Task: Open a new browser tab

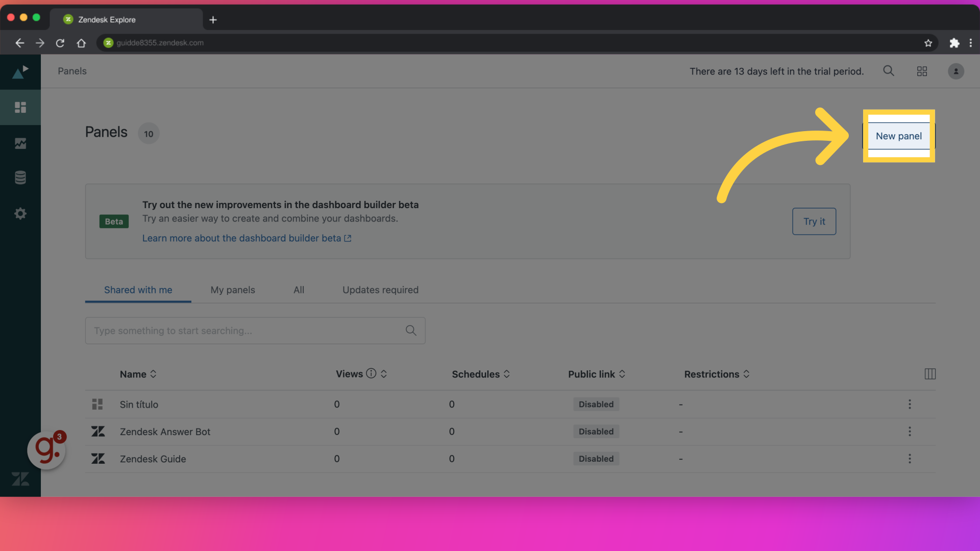Action: pyautogui.click(x=213, y=20)
